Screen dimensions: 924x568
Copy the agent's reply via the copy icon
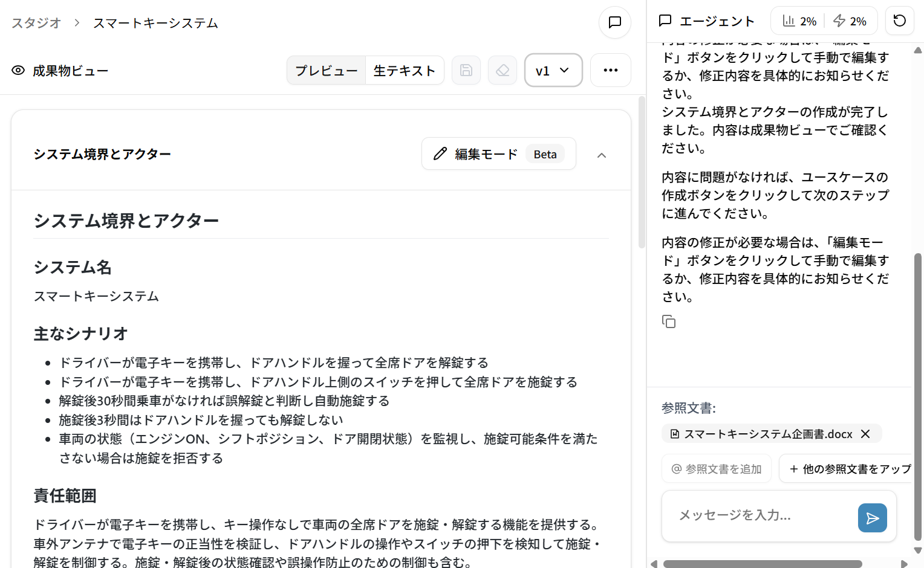click(669, 321)
